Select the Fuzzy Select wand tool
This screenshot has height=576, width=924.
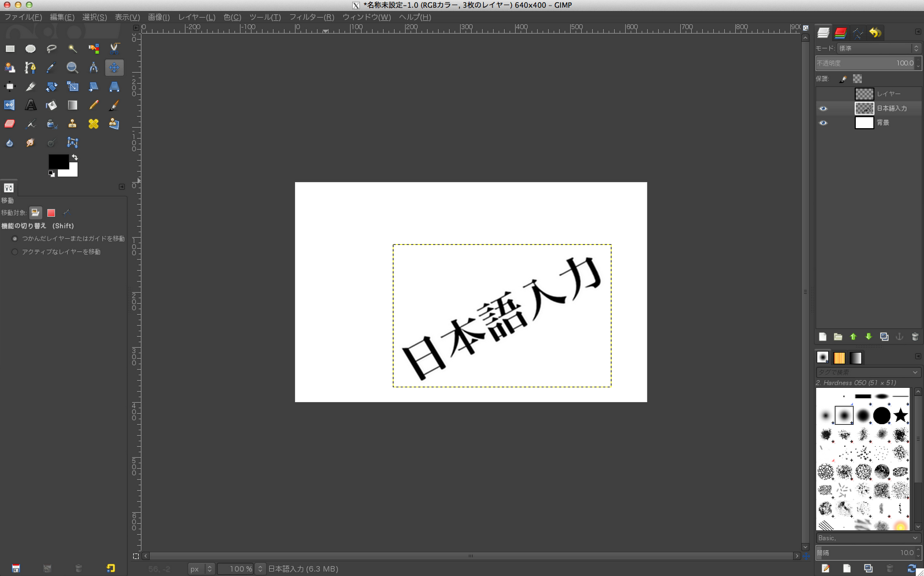(x=72, y=49)
